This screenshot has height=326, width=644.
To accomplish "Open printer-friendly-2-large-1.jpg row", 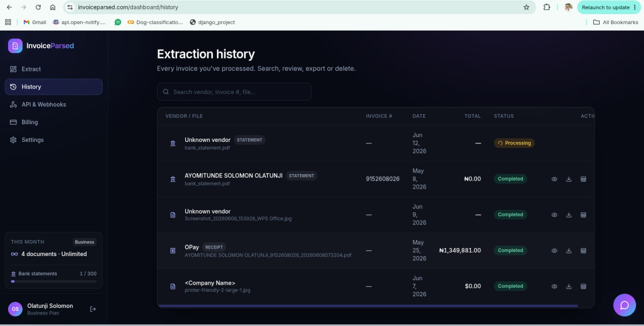I will pyautogui.click(x=376, y=286).
